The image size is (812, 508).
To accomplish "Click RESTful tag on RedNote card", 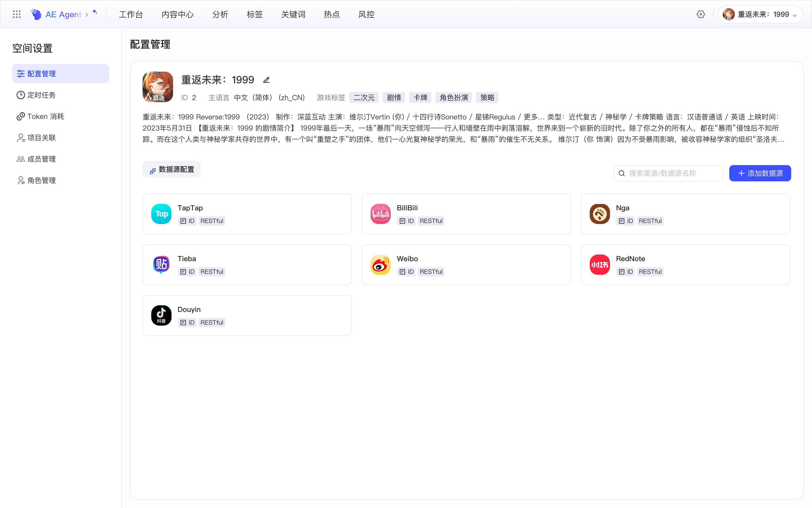I will [650, 272].
